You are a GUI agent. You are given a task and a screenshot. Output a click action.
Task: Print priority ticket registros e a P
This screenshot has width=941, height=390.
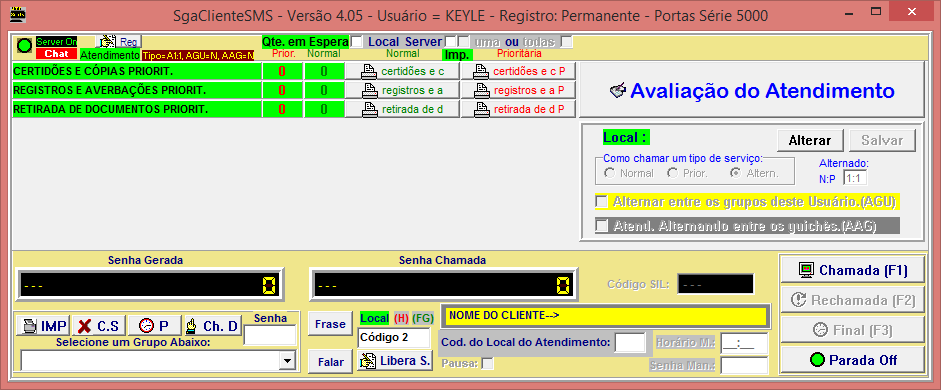click(519, 91)
